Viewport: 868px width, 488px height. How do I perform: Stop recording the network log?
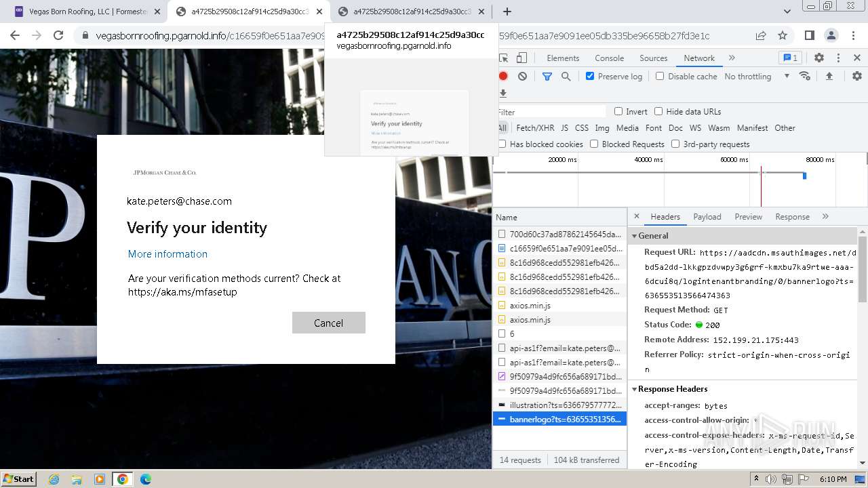503,77
